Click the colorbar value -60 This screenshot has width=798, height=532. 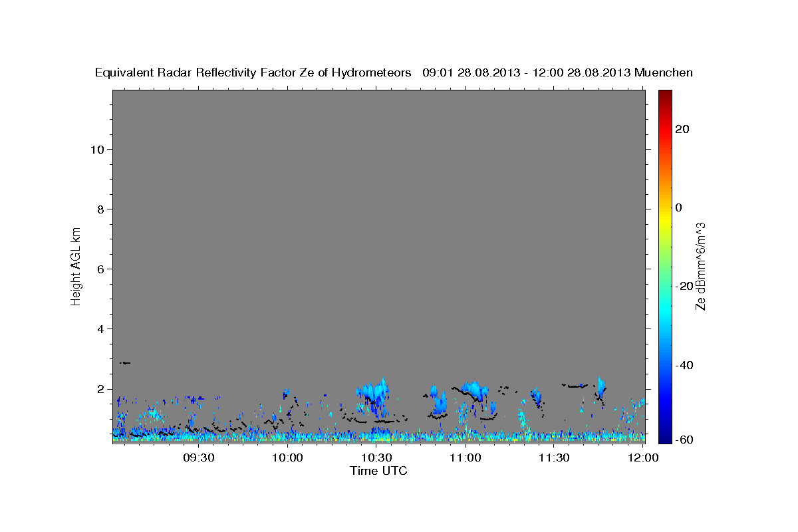684,440
